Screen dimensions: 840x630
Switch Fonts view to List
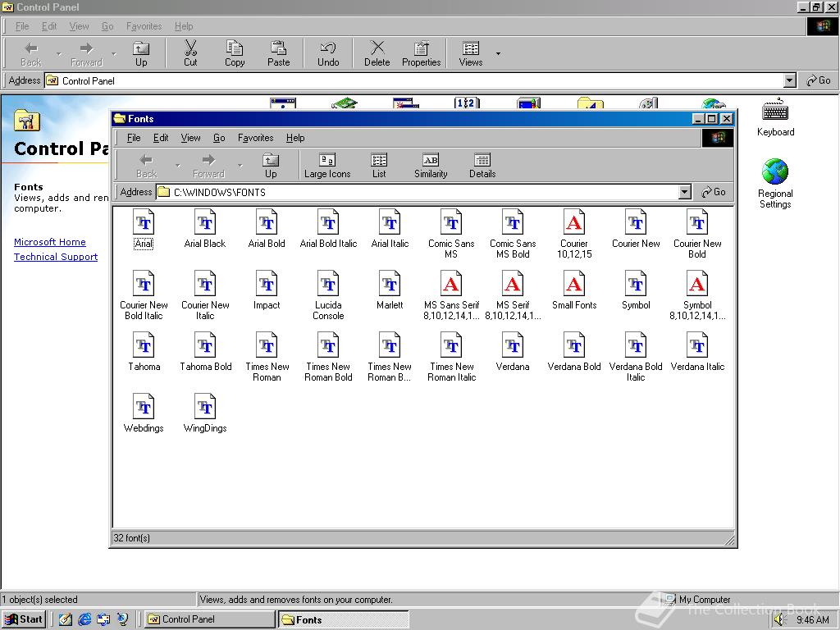click(379, 166)
